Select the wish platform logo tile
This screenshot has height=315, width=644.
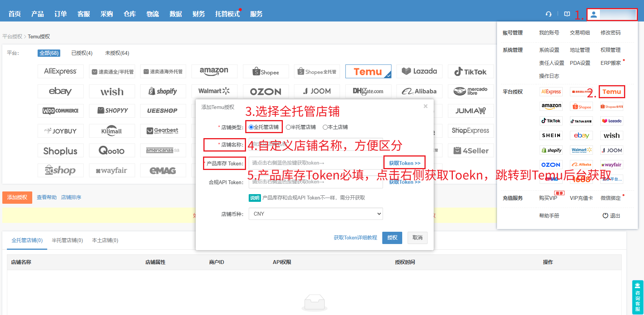pyautogui.click(x=112, y=91)
